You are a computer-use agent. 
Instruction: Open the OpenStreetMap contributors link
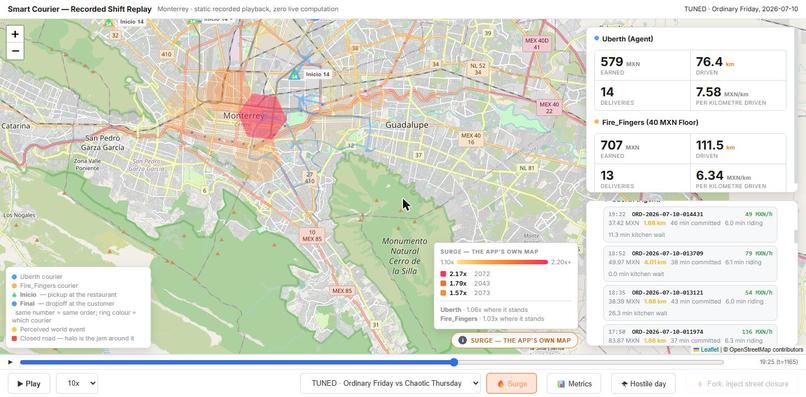point(763,350)
